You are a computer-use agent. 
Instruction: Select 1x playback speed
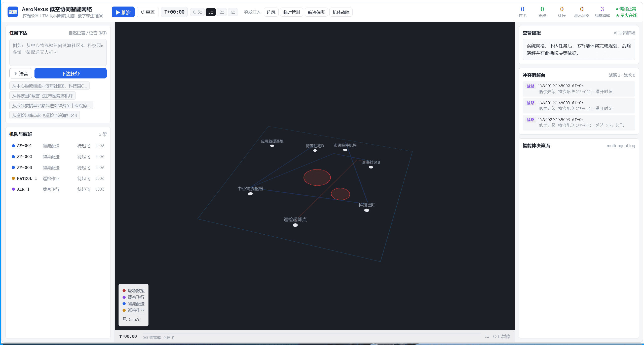[211, 12]
